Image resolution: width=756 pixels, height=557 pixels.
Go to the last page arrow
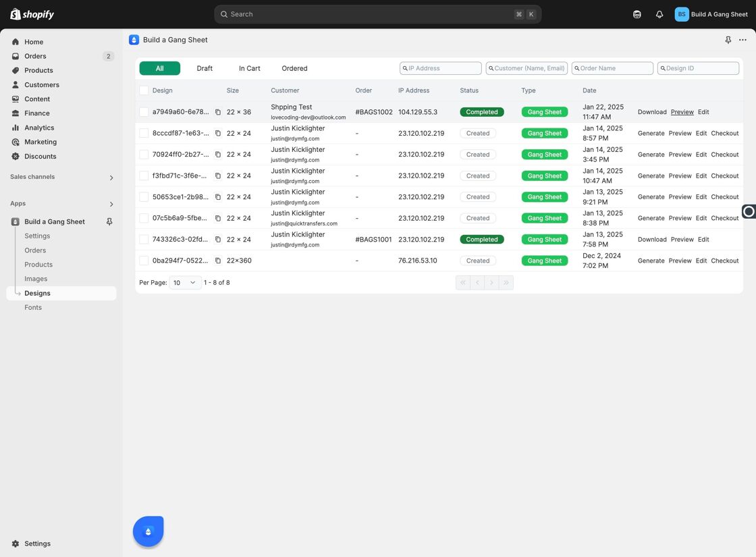coord(506,283)
